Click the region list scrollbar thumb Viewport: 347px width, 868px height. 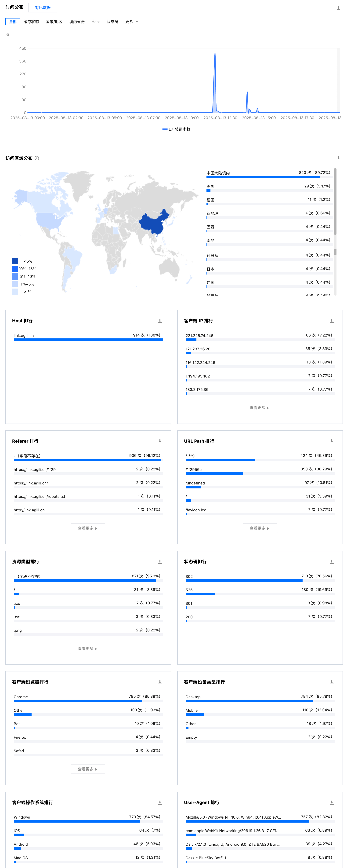tap(335, 201)
